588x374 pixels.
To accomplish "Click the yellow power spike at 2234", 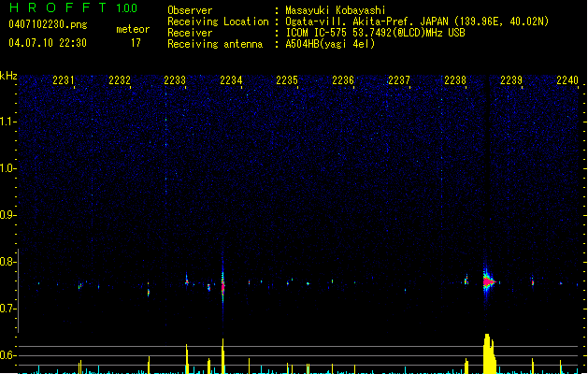I will (x=222, y=356).
